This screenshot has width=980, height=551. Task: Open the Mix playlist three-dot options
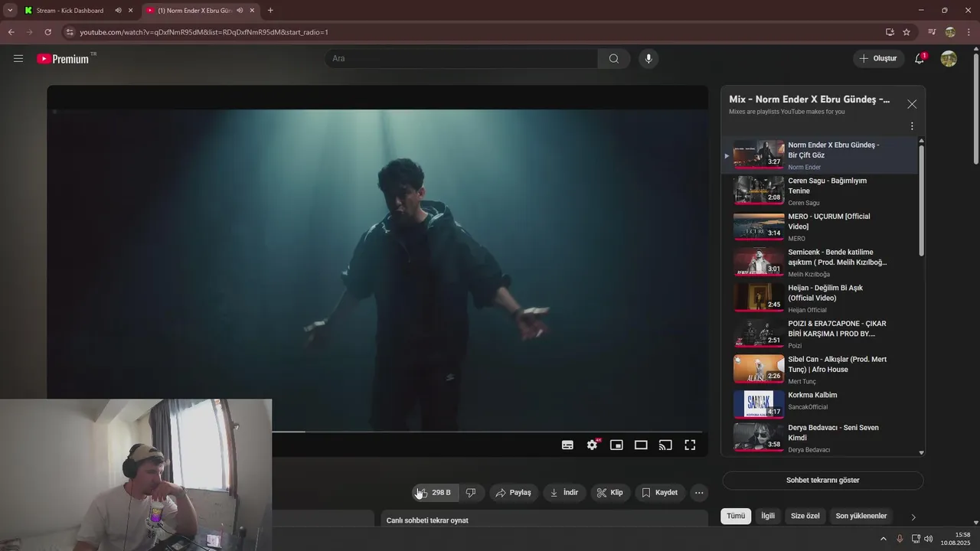tap(912, 126)
